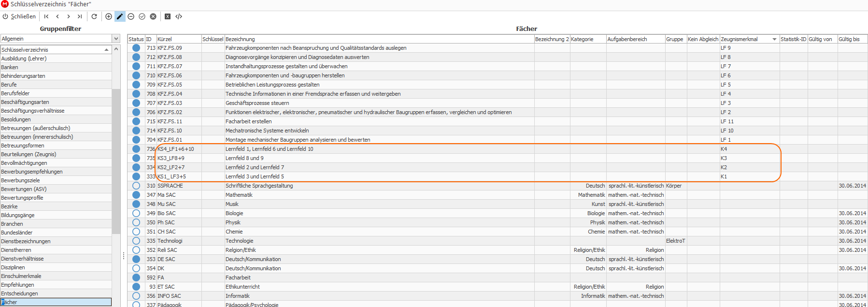868x307 pixels.
Task: Add a new entry with plus icon
Action: (x=109, y=16)
